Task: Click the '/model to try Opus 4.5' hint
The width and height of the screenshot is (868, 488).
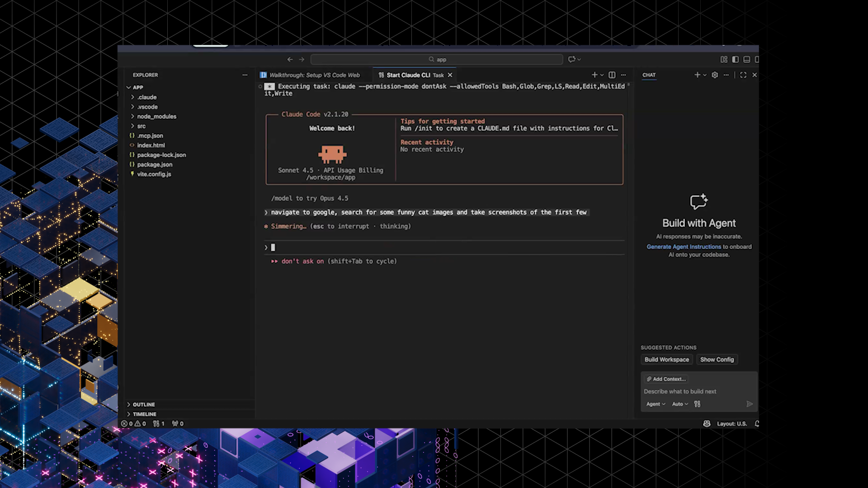Action: point(310,198)
